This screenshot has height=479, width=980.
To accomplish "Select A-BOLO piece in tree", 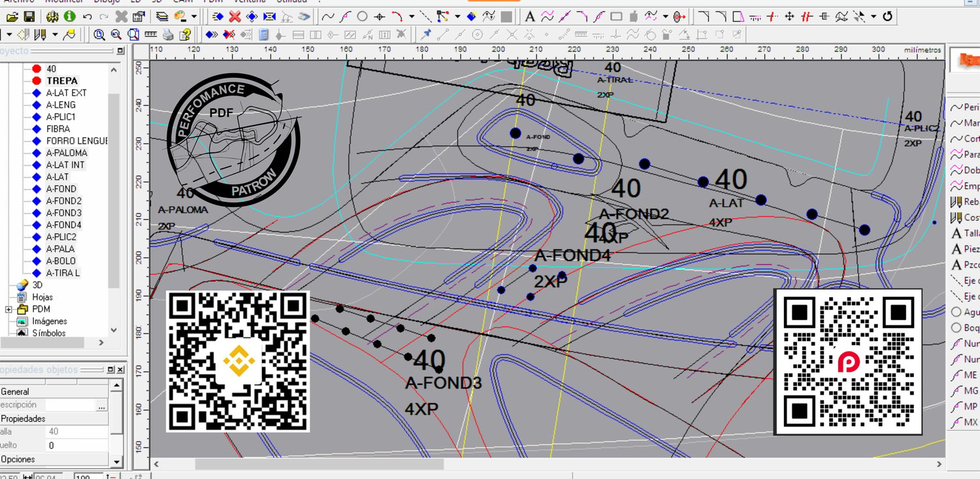I will pos(61,261).
